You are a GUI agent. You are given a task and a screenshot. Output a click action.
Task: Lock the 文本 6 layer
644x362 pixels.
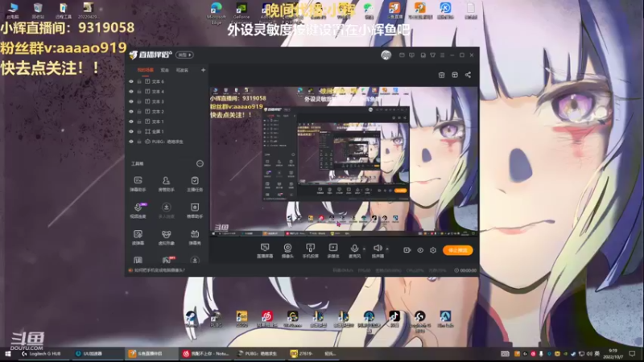pos(139,82)
